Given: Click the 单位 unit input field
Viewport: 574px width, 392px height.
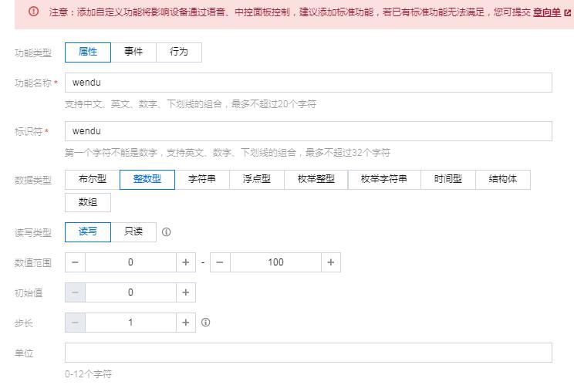Looking at the screenshot, I should (x=309, y=353).
